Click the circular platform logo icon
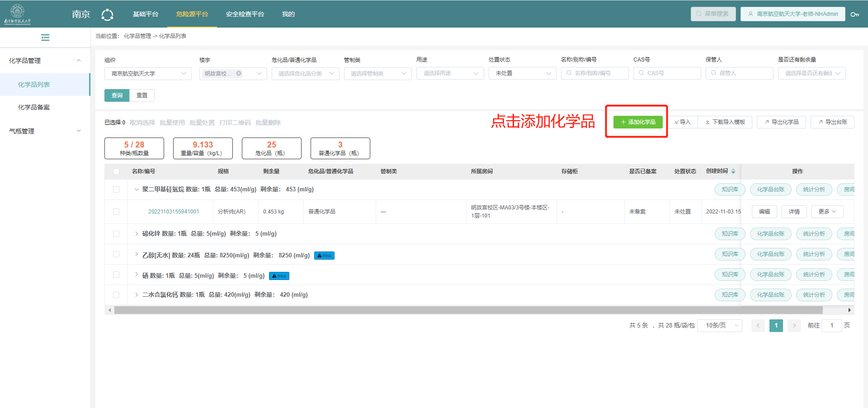Viewport: 868px width, 408px height. pos(107,14)
